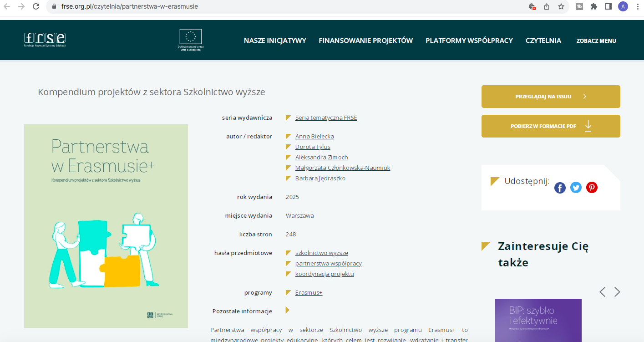Screen dimensions: 644x342
Task: Click the European Union funding logo
Action: [190, 40]
